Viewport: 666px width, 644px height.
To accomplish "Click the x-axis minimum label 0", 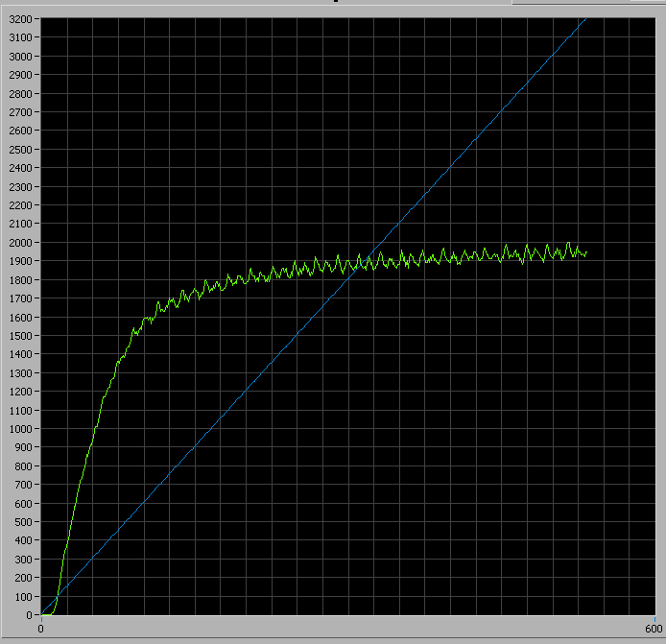I will coord(40,630).
